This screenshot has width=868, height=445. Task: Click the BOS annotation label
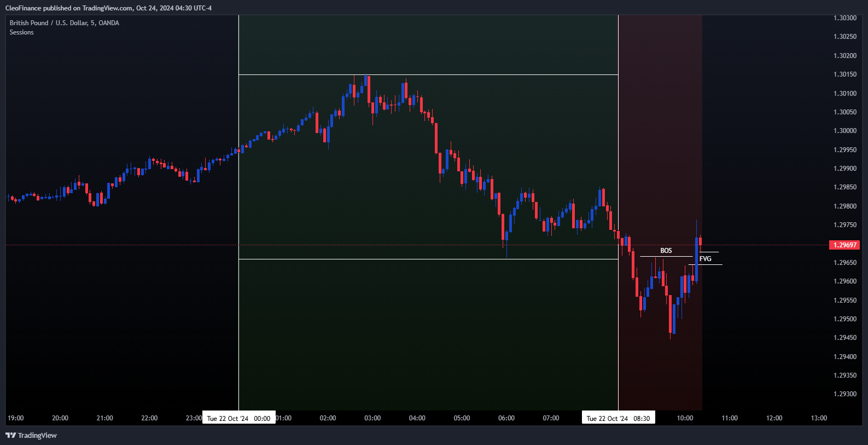pos(666,251)
